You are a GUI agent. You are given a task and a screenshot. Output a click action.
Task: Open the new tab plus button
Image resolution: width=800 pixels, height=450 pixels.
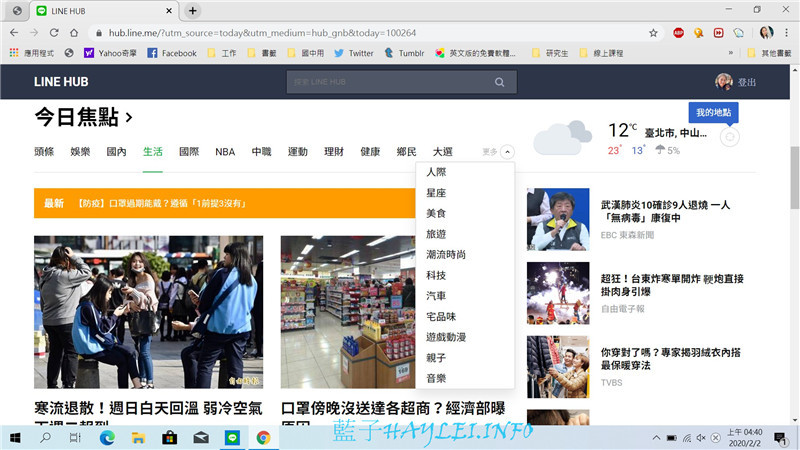pos(192,11)
